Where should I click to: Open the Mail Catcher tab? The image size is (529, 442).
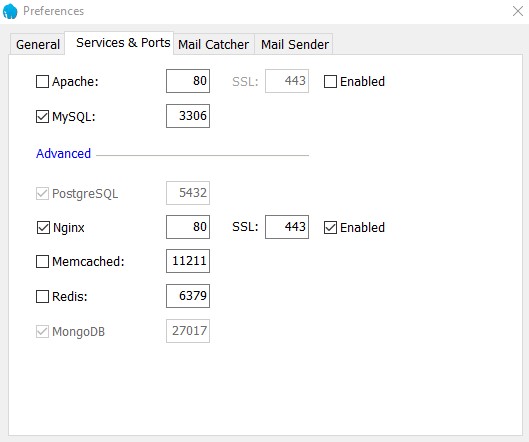coord(214,44)
